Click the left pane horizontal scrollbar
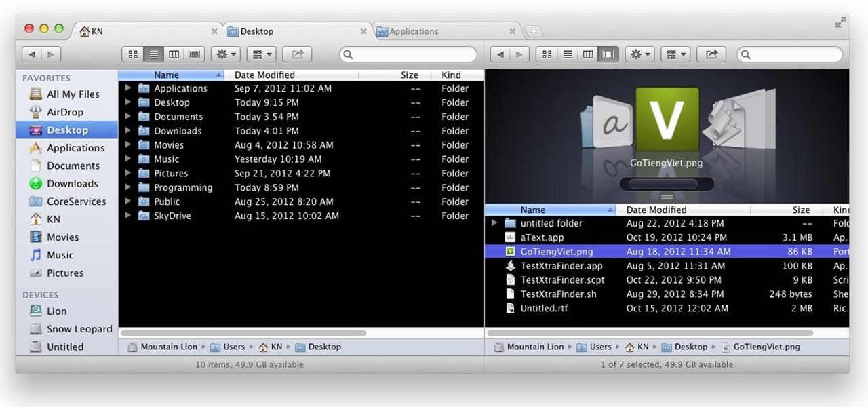Image resolution: width=868 pixels, height=407 pixels. click(243, 334)
